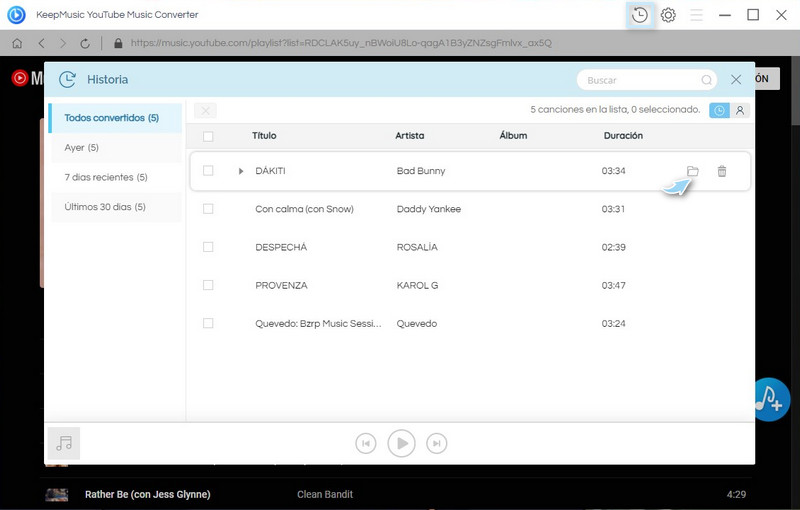The height and width of the screenshot is (510, 800).
Task: Select Todos convertidos (5) filter
Action: tap(115, 118)
